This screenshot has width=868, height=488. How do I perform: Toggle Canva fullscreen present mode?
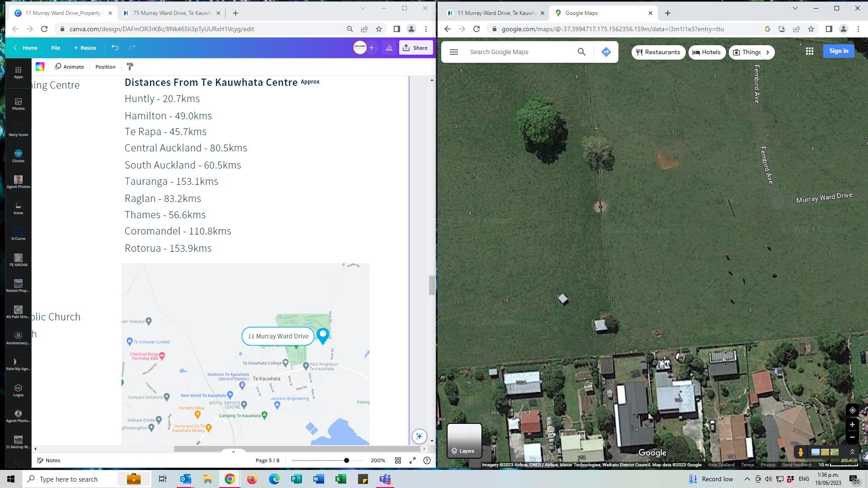coord(412,460)
